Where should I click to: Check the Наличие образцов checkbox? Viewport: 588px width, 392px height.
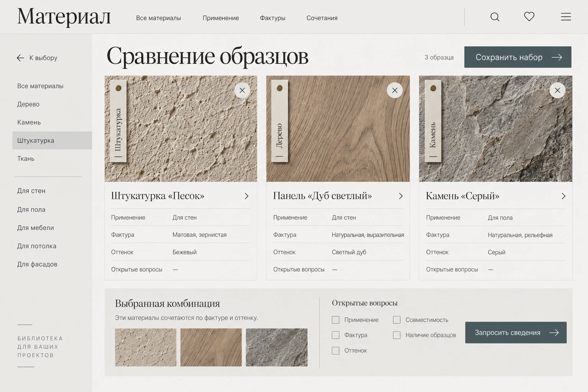(x=397, y=335)
